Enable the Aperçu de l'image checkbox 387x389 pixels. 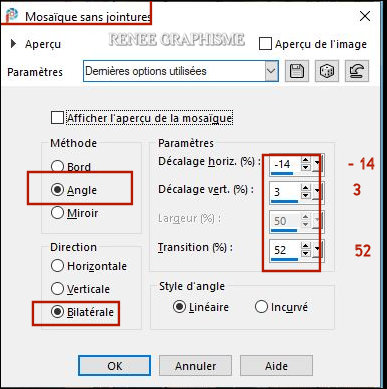tap(265, 44)
